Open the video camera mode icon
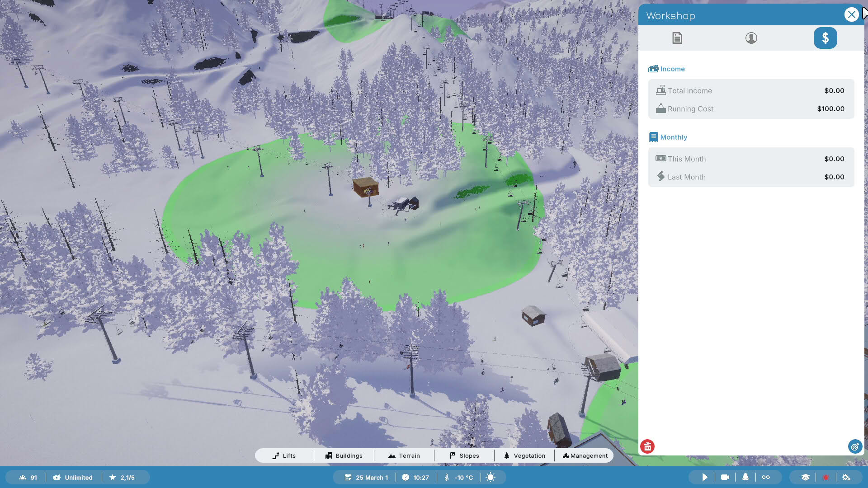The image size is (868, 488). pos(725,477)
